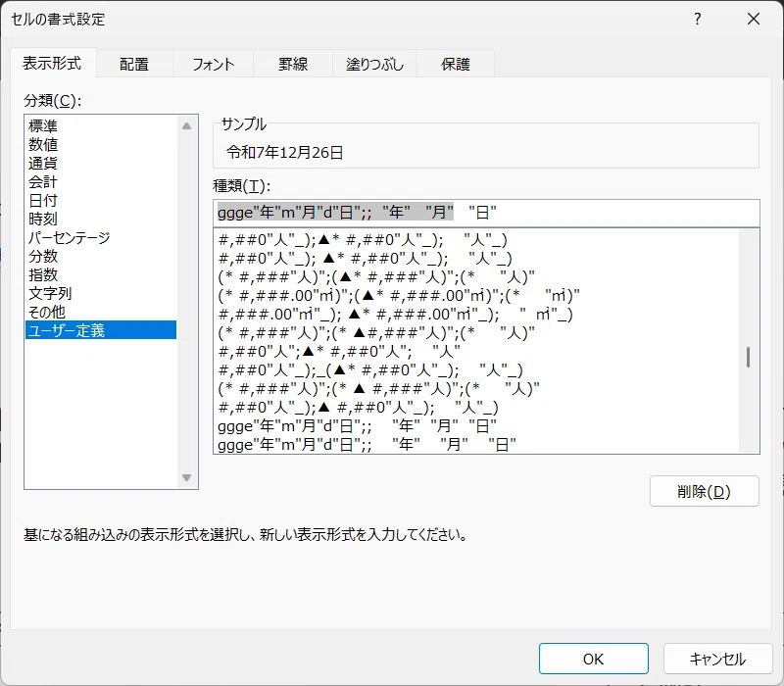Image resolution: width=784 pixels, height=686 pixels.
Task: Select パーセンテージ category
Action: click(x=101, y=237)
